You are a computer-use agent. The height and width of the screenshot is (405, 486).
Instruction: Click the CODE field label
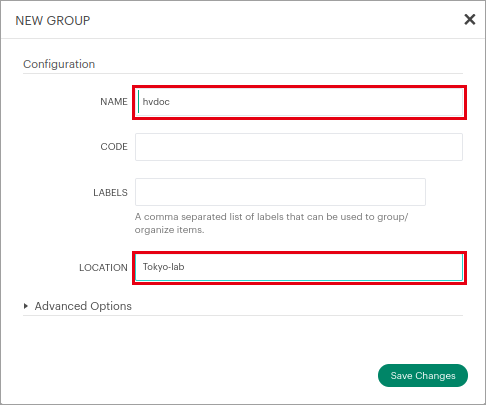pos(114,147)
